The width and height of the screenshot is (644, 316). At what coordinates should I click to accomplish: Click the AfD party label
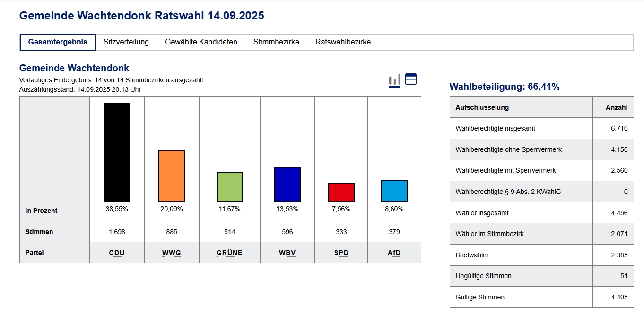point(394,253)
